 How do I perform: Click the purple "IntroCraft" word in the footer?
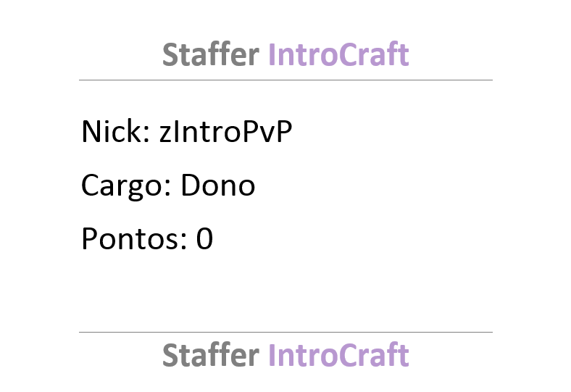click(338, 355)
